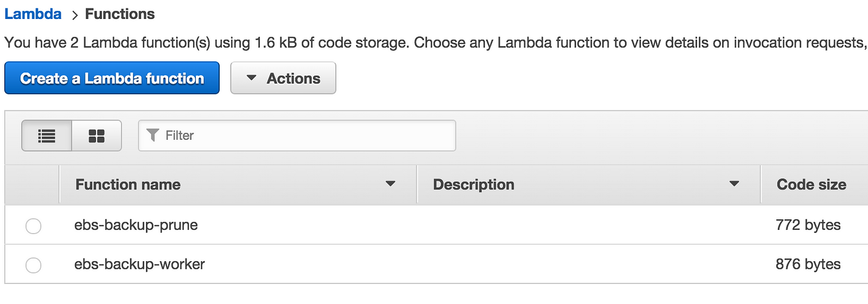Open the ebs-backup-prune function
The height and width of the screenshot is (304, 868).
click(x=136, y=225)
